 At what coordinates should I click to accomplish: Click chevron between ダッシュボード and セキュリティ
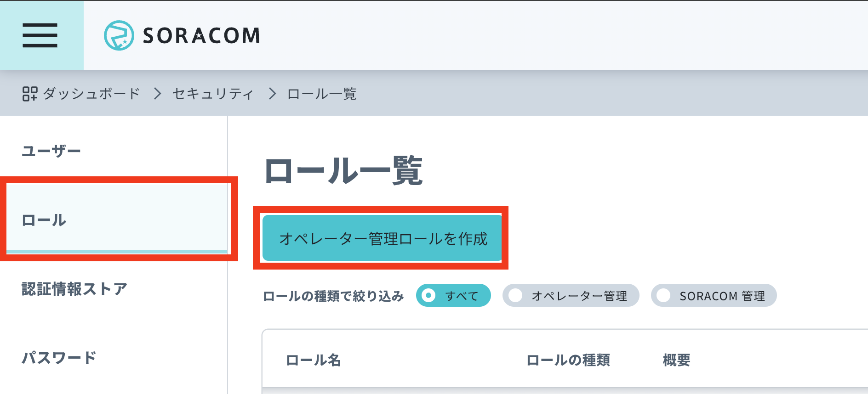click(158, 94)
